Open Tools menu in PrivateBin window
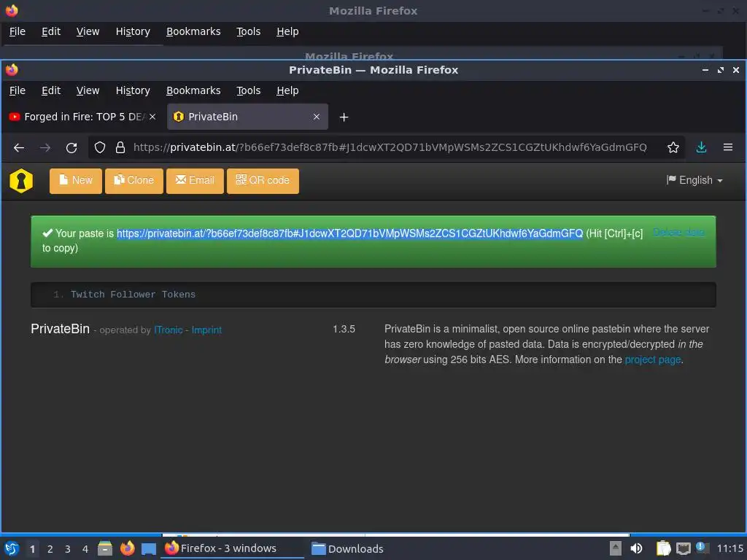Viewport: 747px width, 560px height. point(248,90)
